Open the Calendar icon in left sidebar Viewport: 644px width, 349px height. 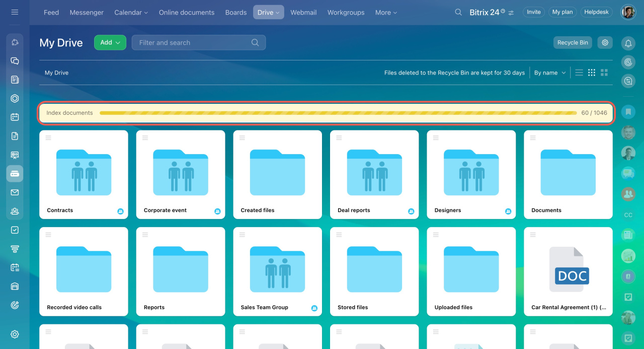[15, 117]
